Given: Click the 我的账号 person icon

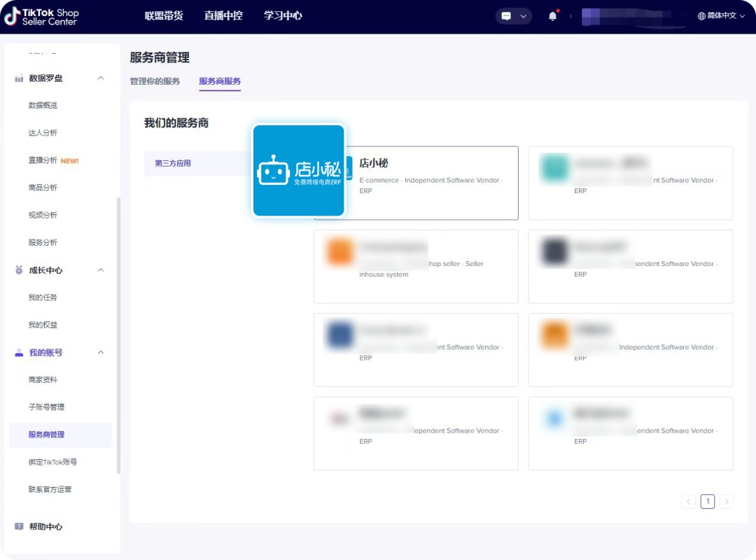Looking at the screenshot, I should [x=18, y=352].
